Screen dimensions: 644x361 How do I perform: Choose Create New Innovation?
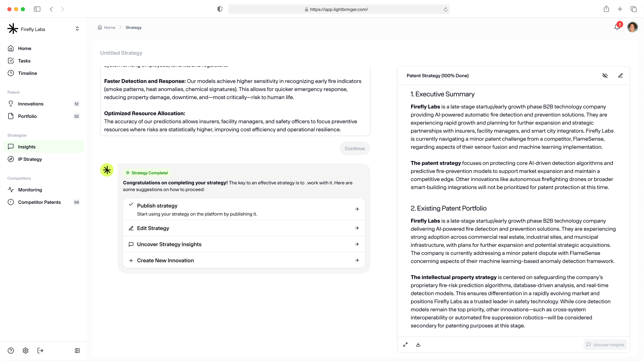[244, 260]
